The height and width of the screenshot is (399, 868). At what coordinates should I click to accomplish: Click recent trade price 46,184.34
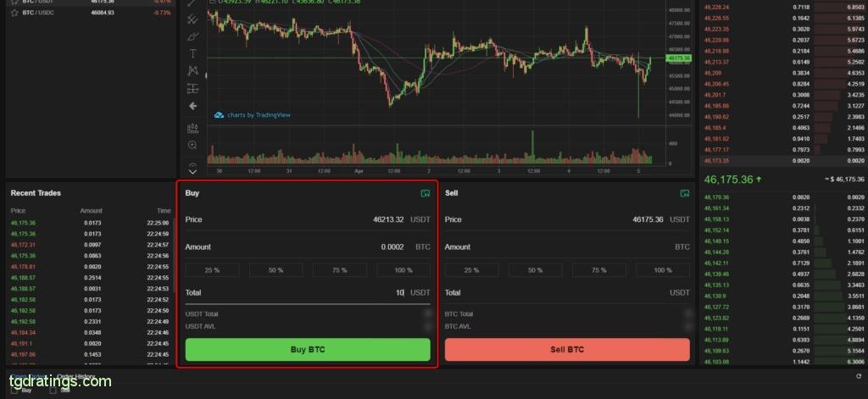coord(23,333)
